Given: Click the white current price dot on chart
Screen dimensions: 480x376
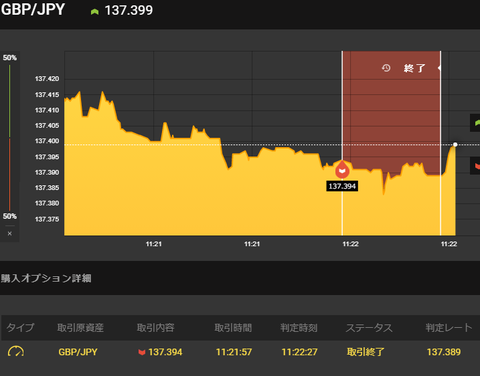Looking at the screenshot, I should (x=455, y=144).
